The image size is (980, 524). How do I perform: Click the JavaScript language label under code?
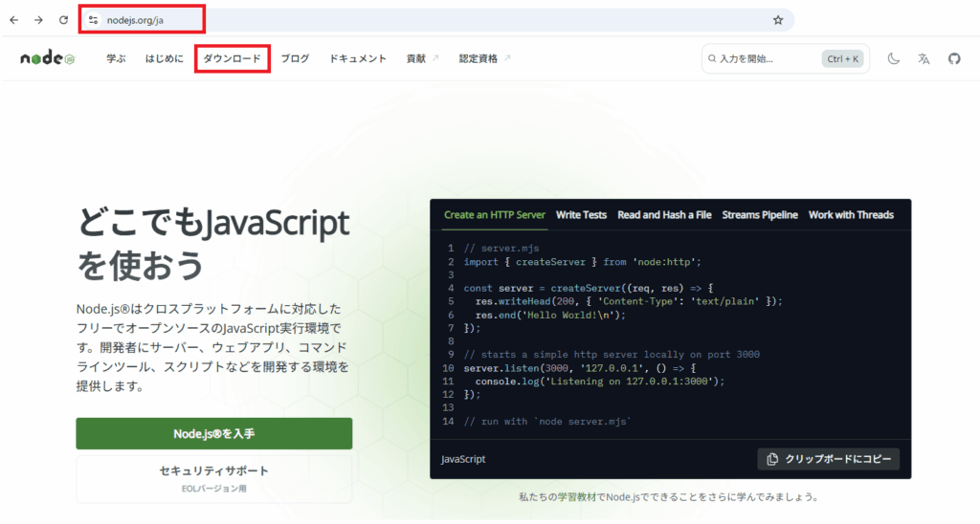pyautogui.click(x=463, y=459)
